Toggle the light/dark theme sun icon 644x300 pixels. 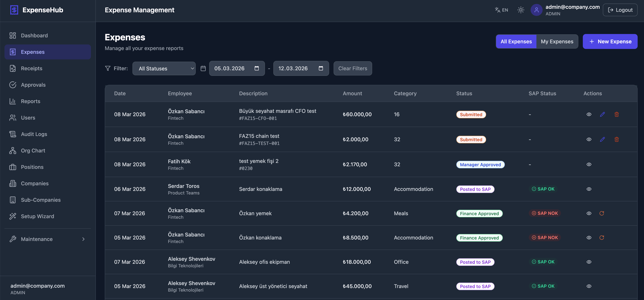pos(521,10)
